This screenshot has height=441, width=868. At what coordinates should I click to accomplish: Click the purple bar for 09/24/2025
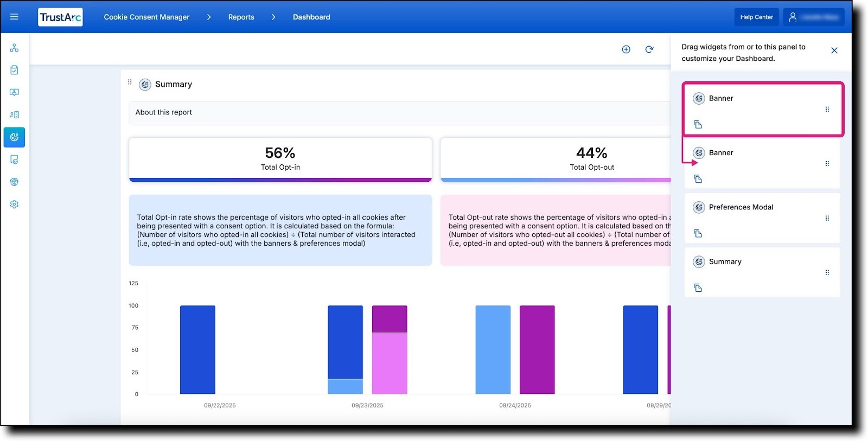click(537, 350)
